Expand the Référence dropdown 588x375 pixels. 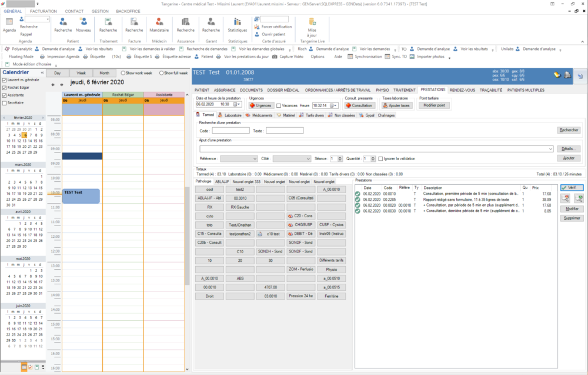point(255,158)
